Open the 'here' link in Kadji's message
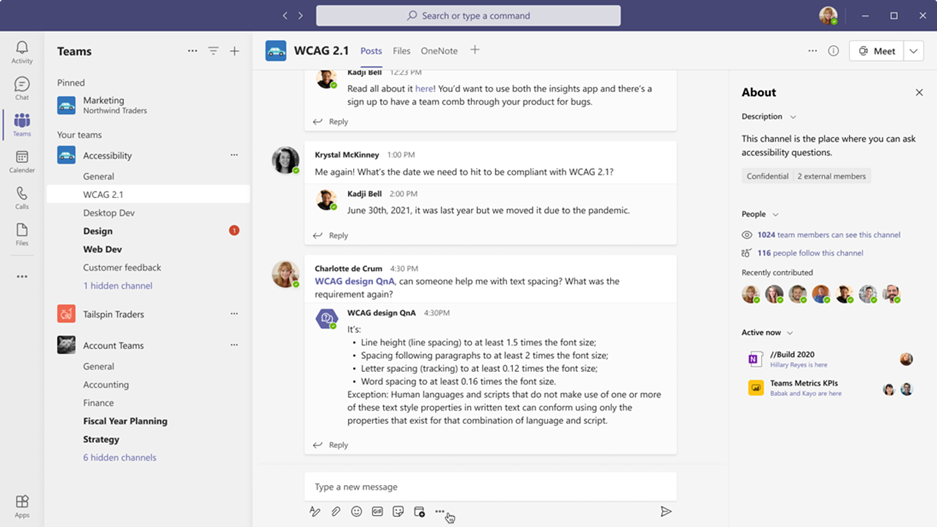This screenshot has width=937, height=527. pyautogui.click(x=424, y=88)
